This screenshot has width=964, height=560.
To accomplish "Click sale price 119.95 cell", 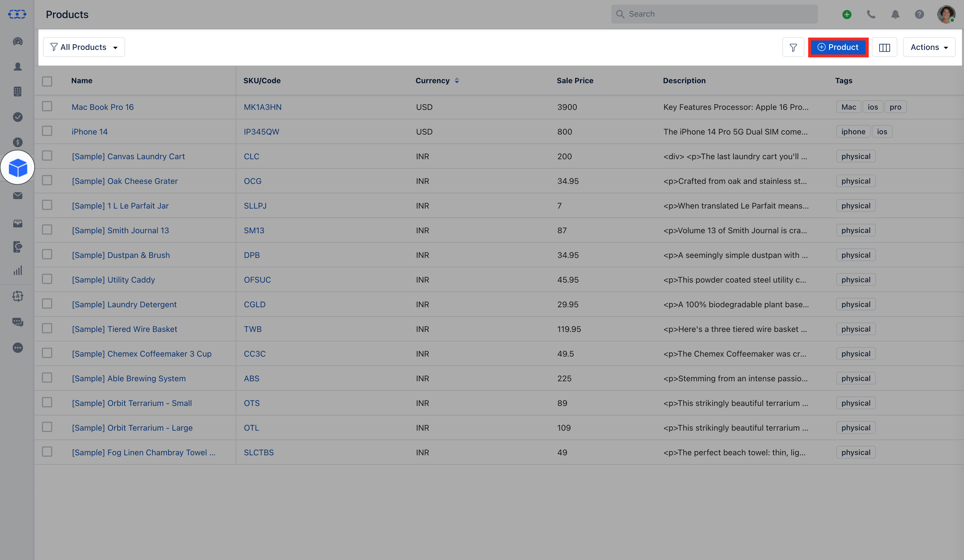I will (x=569, y=329).
